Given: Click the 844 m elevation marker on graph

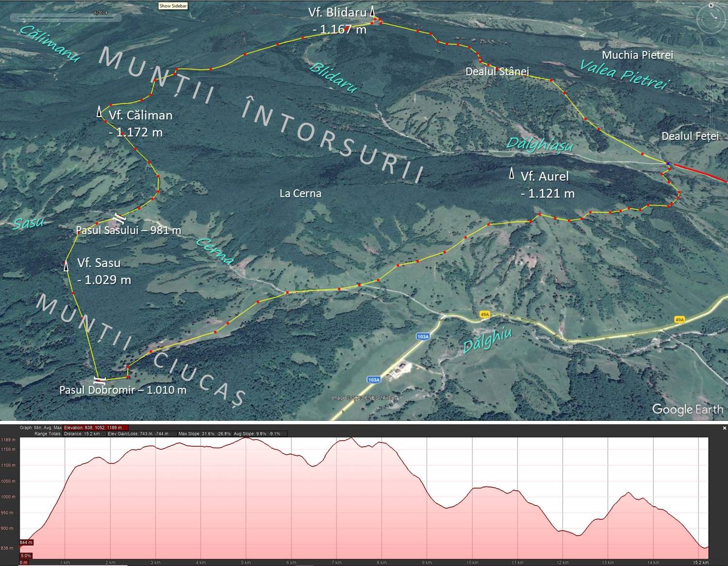Looking at the screenshot, I should tap(26, 542).
